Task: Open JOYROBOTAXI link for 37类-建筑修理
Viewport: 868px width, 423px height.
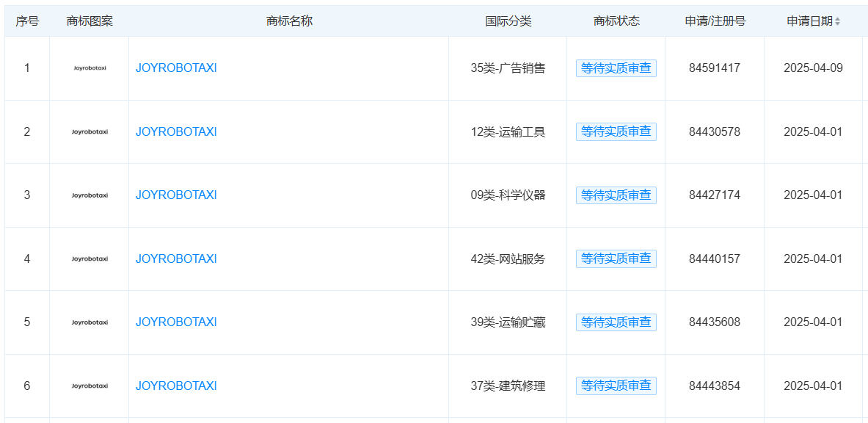Action: point(176,386)
